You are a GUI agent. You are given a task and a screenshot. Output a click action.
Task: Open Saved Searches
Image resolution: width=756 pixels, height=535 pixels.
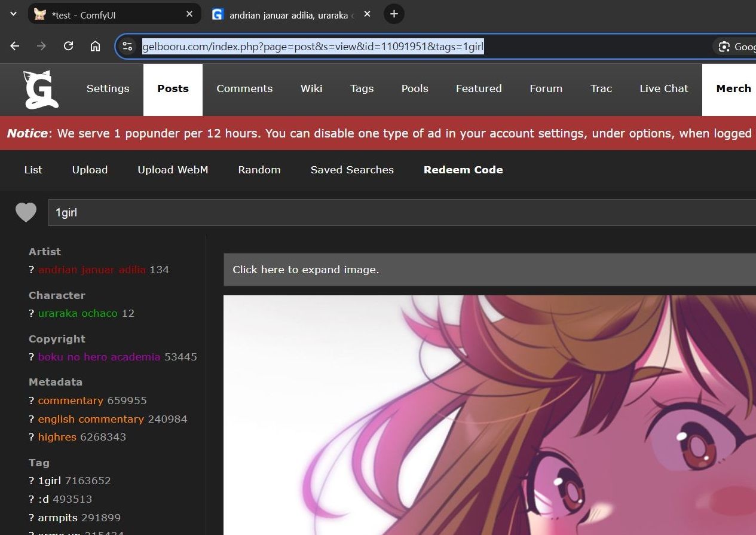pos(352,170)
